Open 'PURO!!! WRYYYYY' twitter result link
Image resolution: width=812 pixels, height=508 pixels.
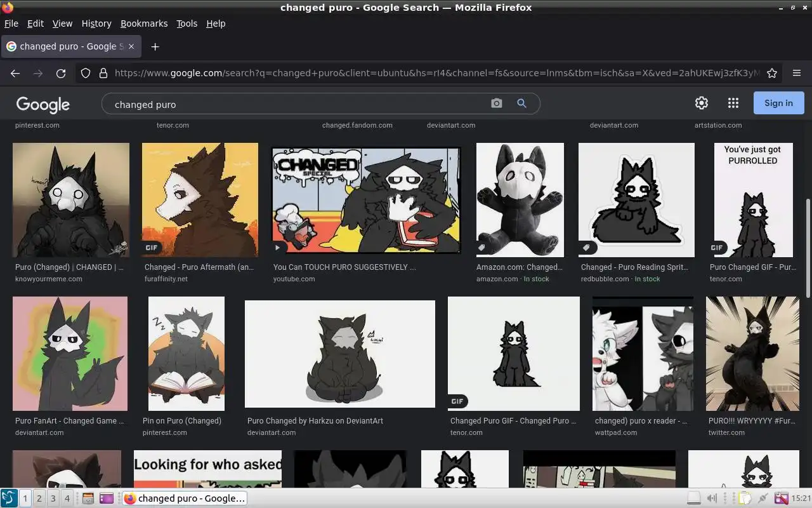tap(752, 421)
